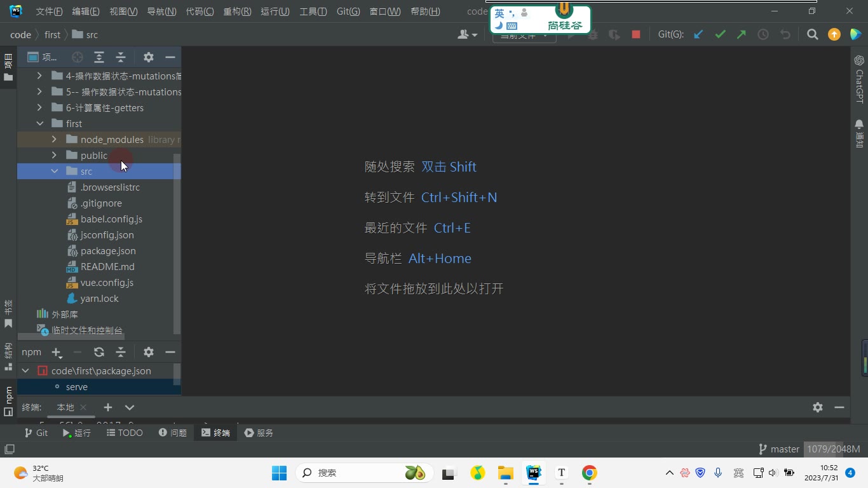Add new terminal tab
The width and height of the screenshot is (868, 488).
click(108, 407)
